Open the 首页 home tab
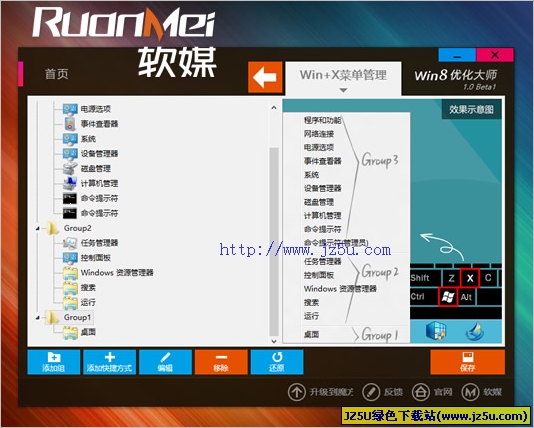The image size is (534, 428). pos(57,74)
